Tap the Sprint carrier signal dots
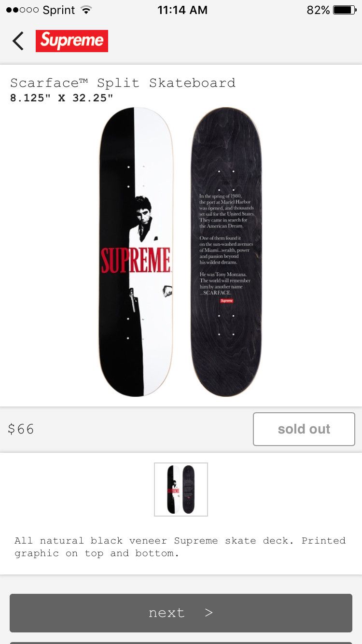 click(x=22, y=10)
